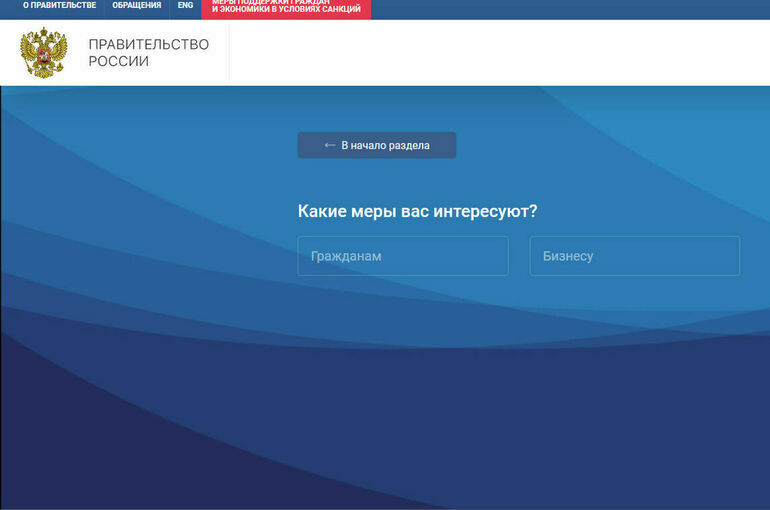Viewport: 770px width, 510px height.
Task: Click the ПРАВИТЕЛЬСТВО РОССИИ site title
Action: point(148,53)
